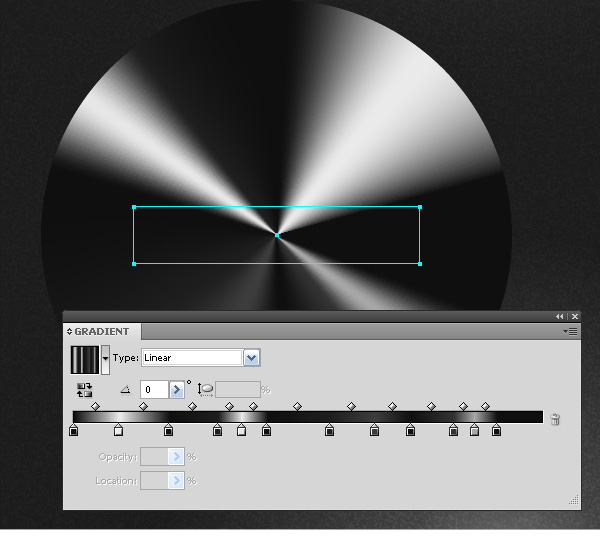The image size is (600, 551).
Task: Cycle panel view via arrows beside GRADIENT title
Action: (69, 331)
